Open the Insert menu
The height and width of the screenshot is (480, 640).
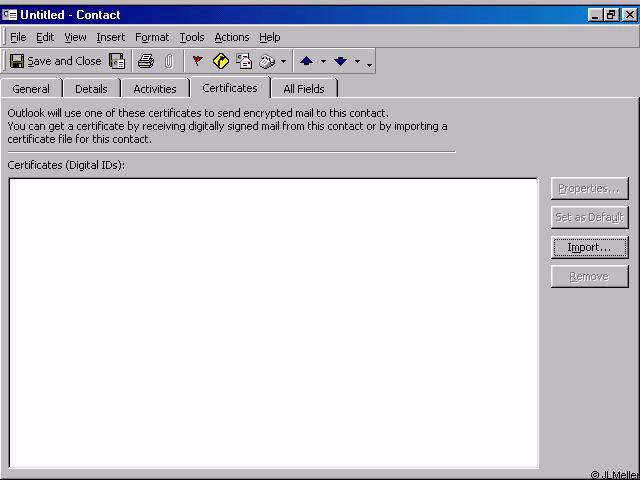coord(111,37)
